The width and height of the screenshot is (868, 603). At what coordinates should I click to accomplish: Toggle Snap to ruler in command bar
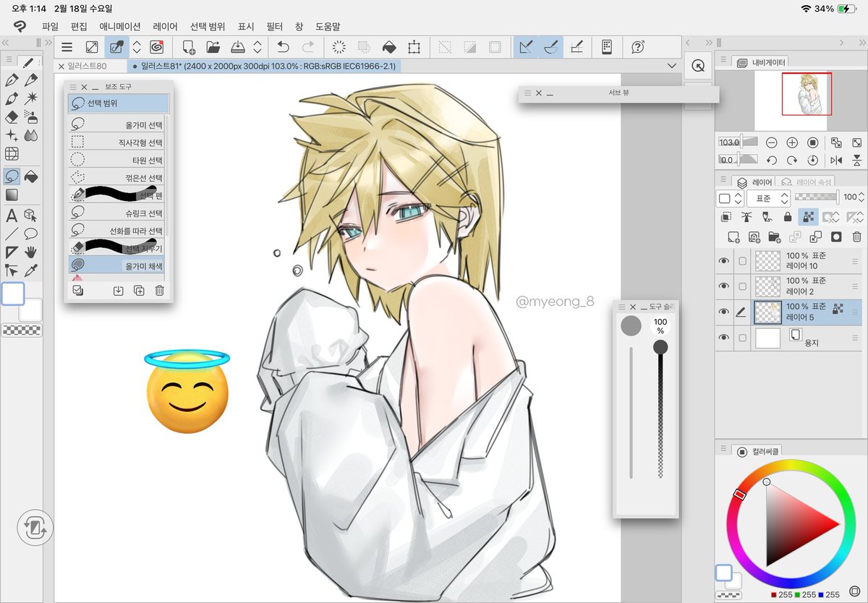point(527,47)
